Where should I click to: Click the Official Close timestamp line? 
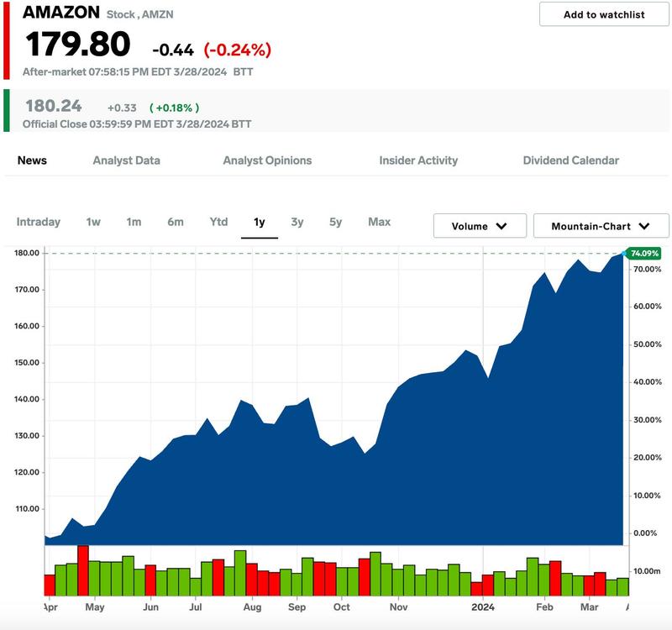[x=137, y=124]
